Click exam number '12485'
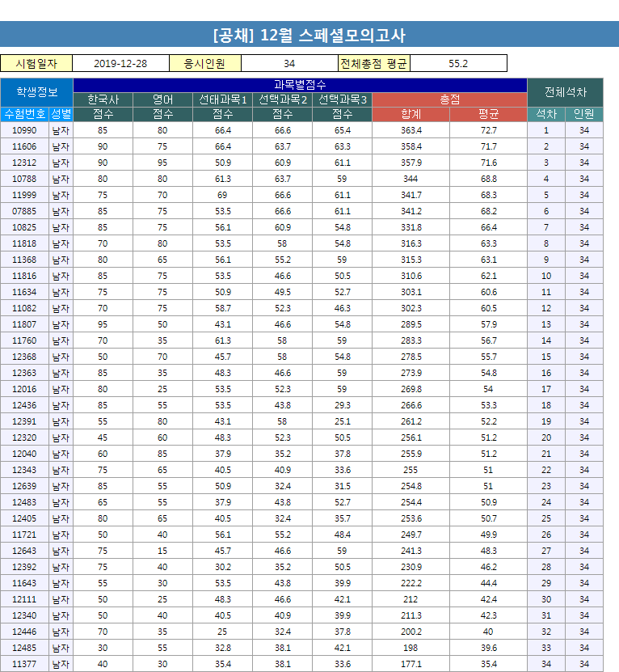The width and height of the screenshot is (619, 672). tap(24, 648)
